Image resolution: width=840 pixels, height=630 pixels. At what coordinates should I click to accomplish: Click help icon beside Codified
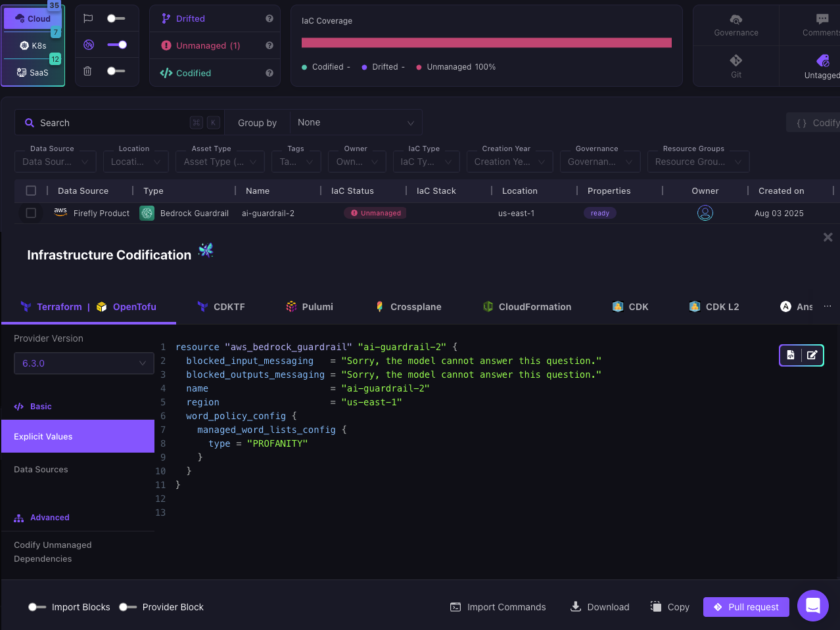coord(269,73)
